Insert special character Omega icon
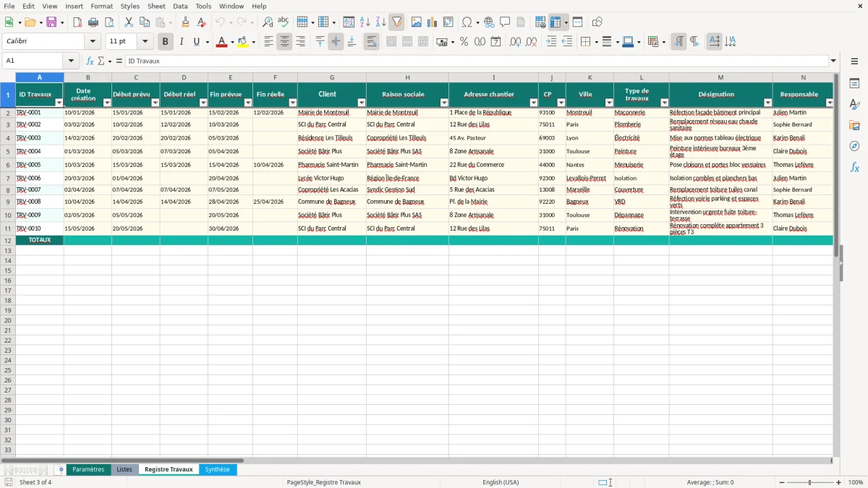Screen dimensions: 868x488 467,22
